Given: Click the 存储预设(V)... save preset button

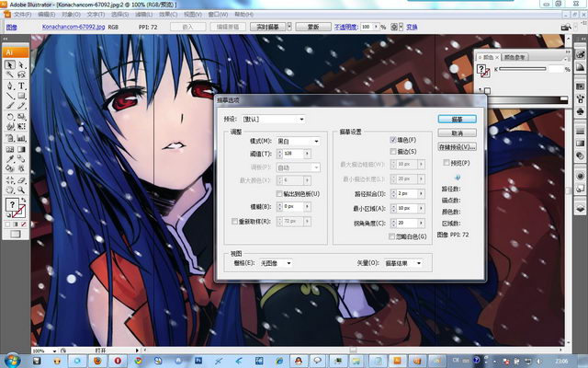Looking at the screenshot, I should [458, 147].
